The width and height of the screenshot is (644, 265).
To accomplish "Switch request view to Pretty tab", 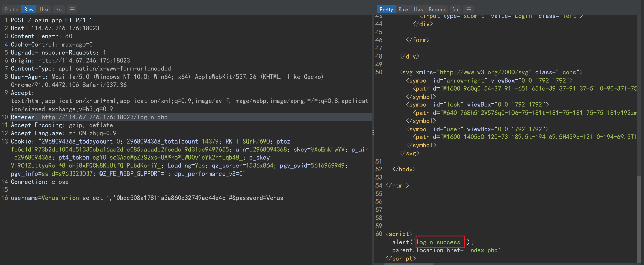I will pyautogui.click(x=12, y=9).
